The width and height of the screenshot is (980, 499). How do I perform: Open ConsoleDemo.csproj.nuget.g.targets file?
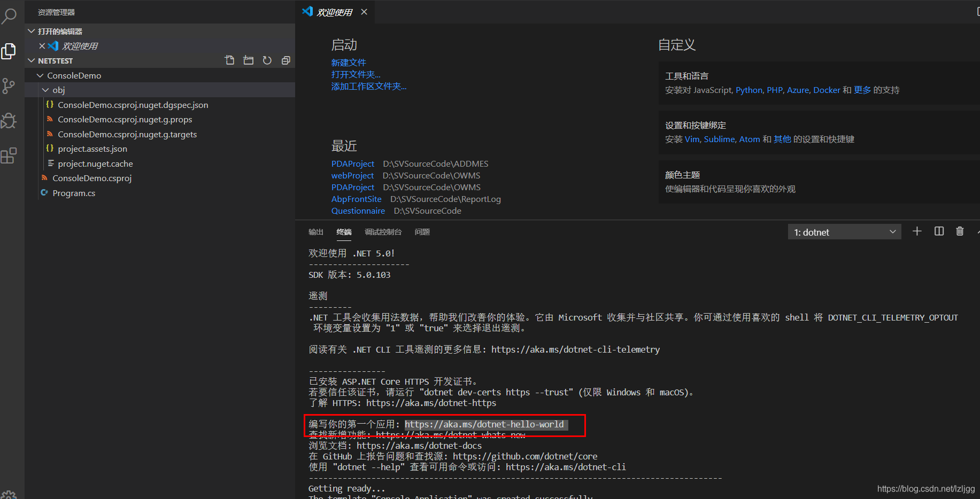tap(160, 134)
